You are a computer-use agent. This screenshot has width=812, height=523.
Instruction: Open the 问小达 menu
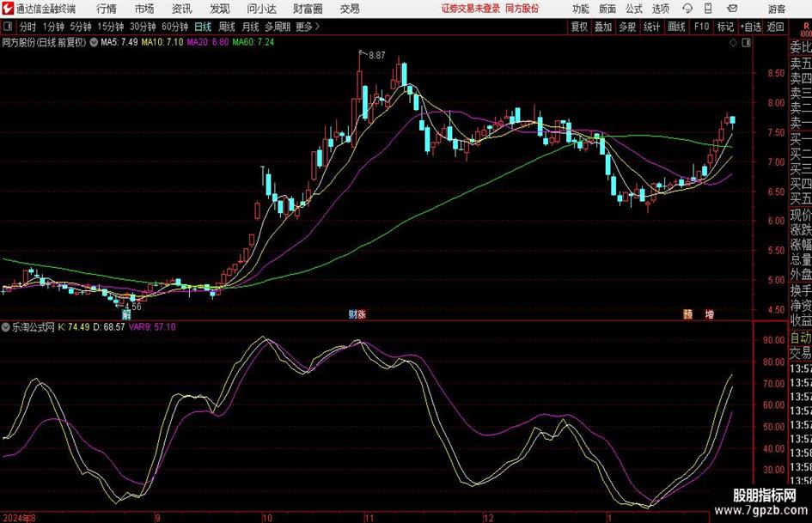pyautogui.click(x=261, y=9)
